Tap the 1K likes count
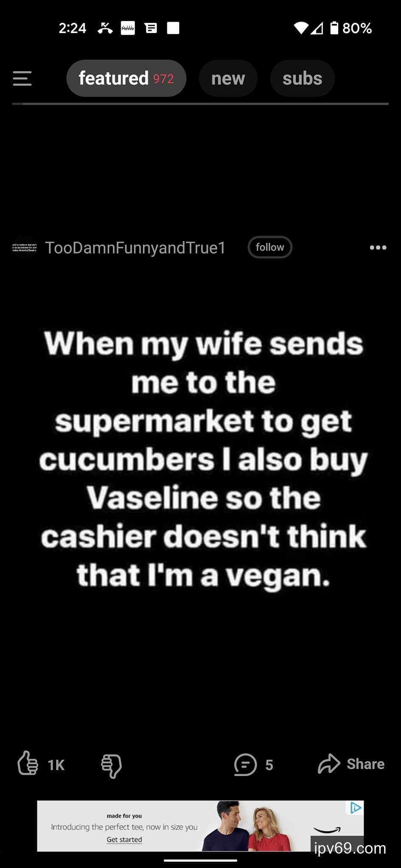Viewport: 401px width, 868px height. pos(56,765)
